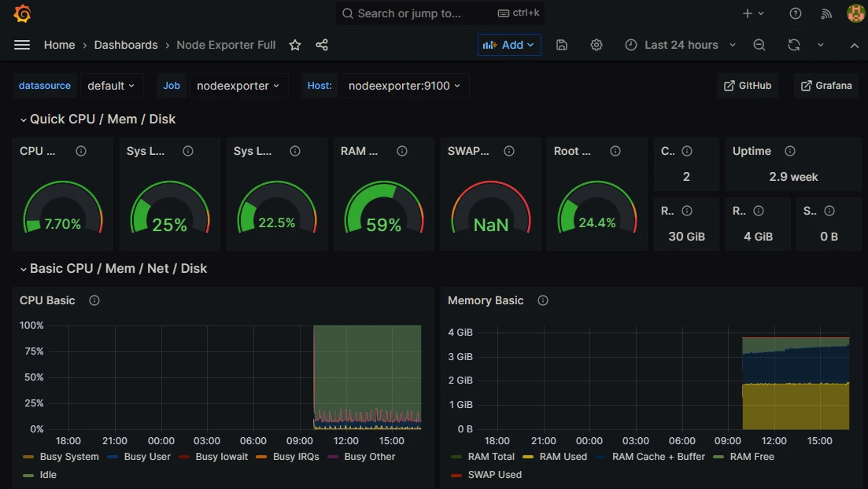
Task: Open the main navigation hamburger menu
Action: point(22,45)
